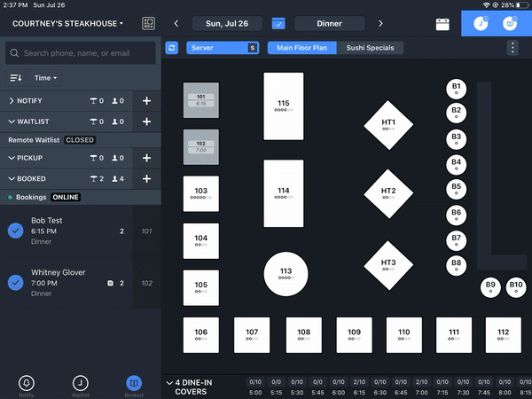Go to the next day arrow
Viewport: 532px width, 399px height.
[380, 23]
